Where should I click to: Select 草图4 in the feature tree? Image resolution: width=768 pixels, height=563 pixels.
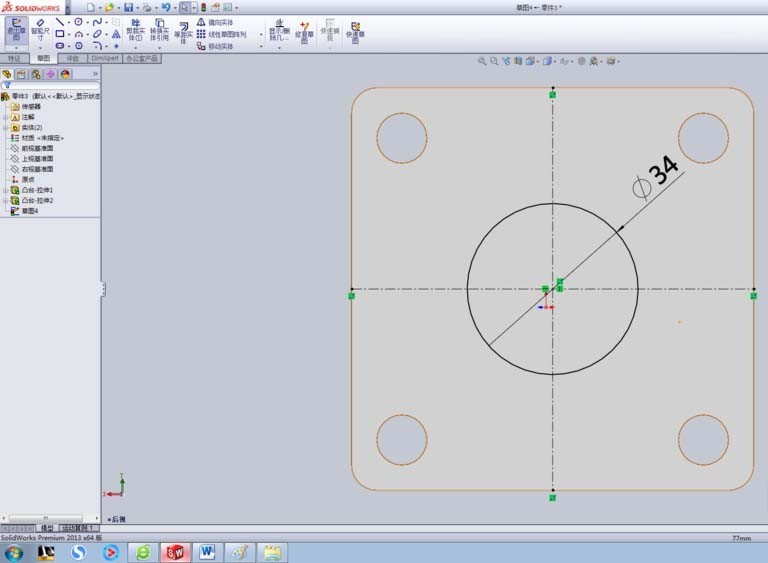coord(29,211)
